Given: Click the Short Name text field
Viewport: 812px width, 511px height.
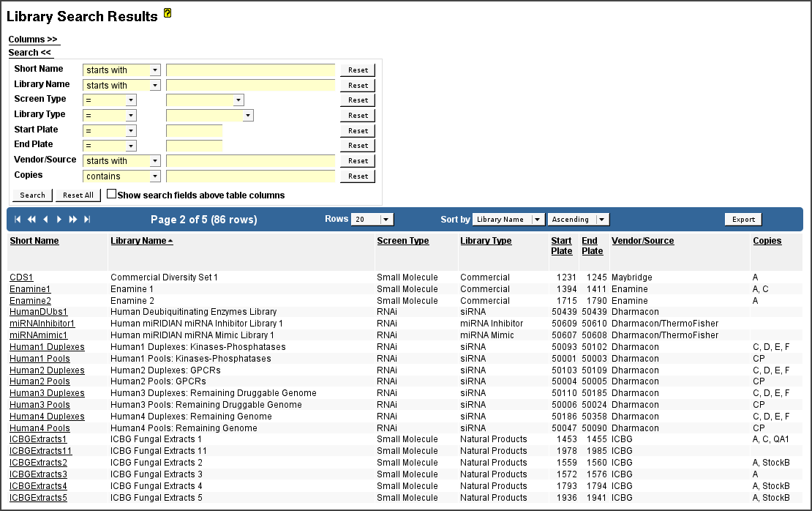Looking at the screenshot, I should [251, 70].
